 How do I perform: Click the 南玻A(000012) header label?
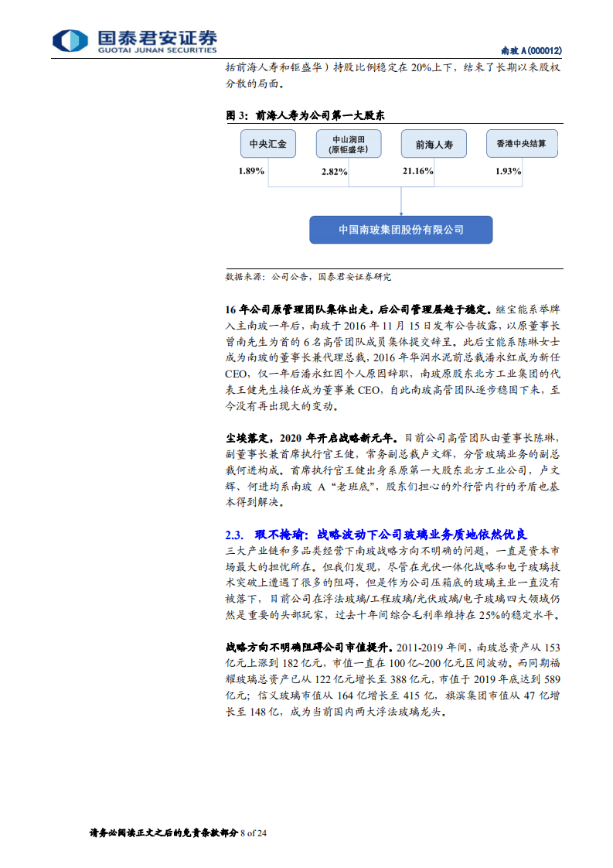531,50
